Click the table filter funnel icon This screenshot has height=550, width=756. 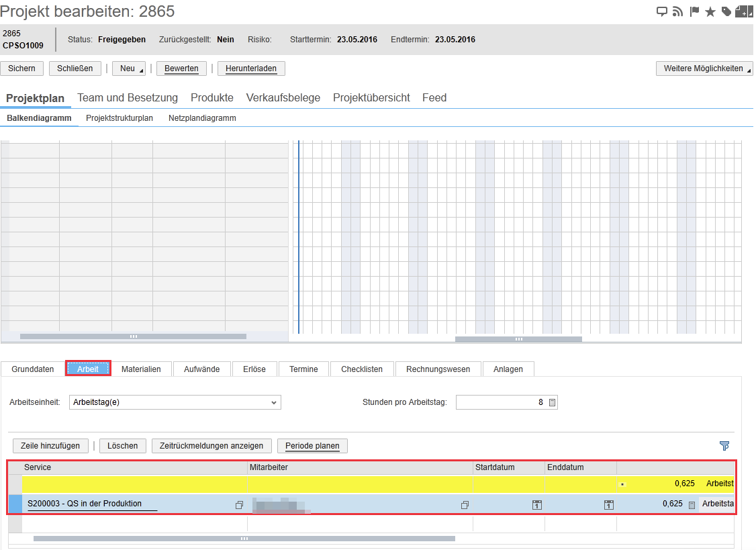724,446
